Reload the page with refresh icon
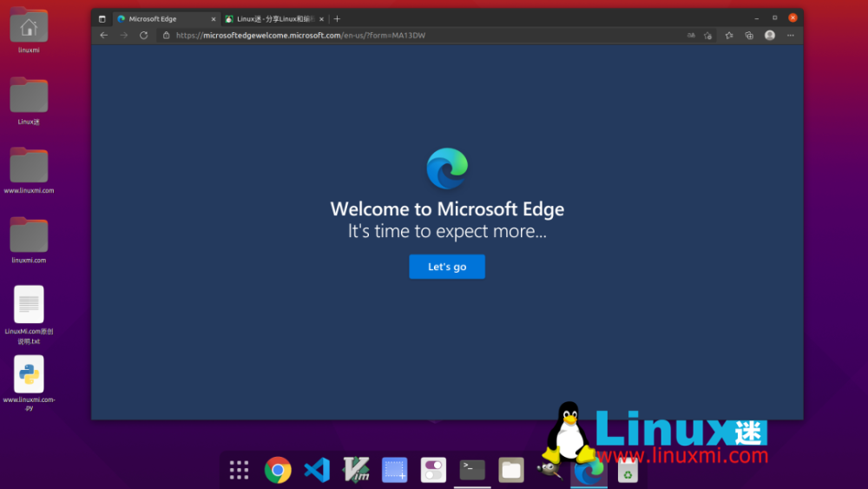The height and width of the screenshot is (489, 868). (x=143, y=35)
